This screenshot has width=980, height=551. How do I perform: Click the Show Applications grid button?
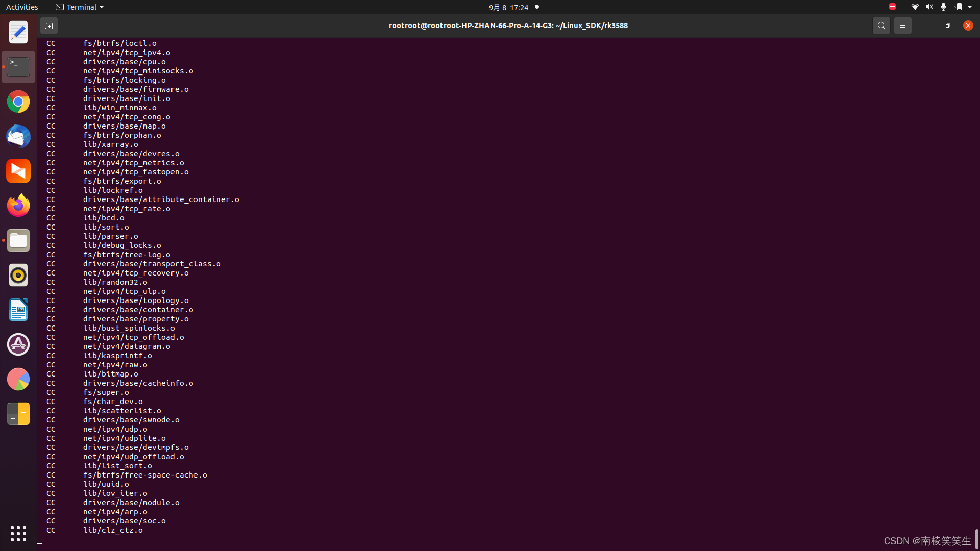[x=18, y=534]
